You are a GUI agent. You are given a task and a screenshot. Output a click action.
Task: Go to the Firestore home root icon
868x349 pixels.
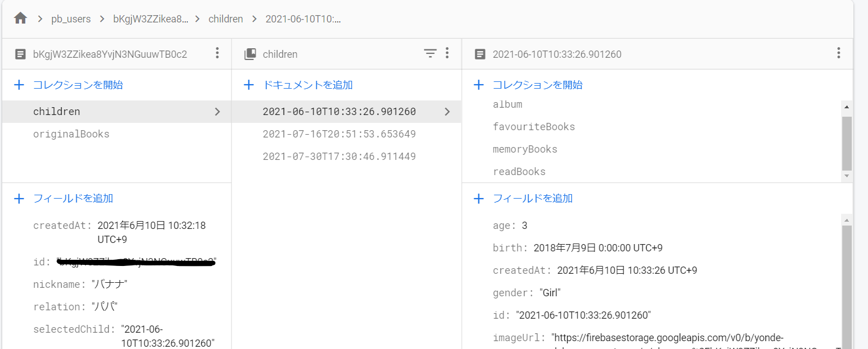click(21, 19)
